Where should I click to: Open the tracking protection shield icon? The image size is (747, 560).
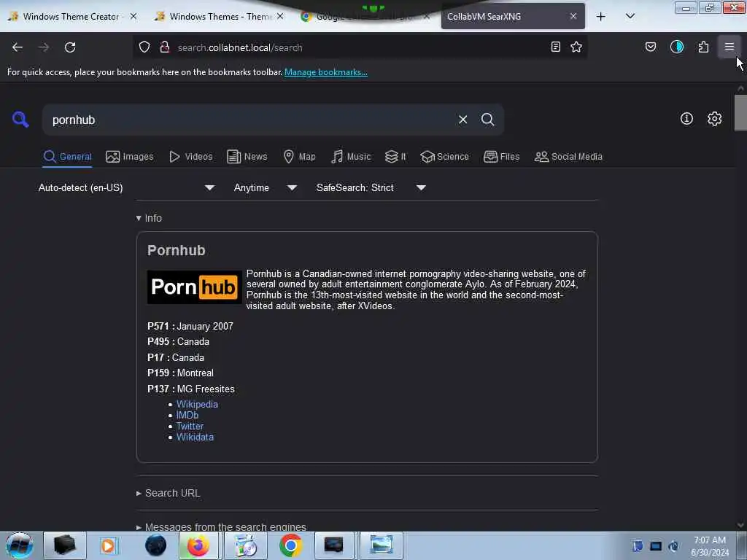(144, 47)
